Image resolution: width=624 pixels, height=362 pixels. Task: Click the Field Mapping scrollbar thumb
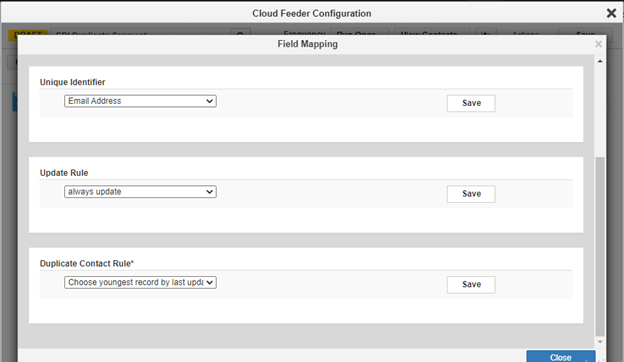(600, 247)
